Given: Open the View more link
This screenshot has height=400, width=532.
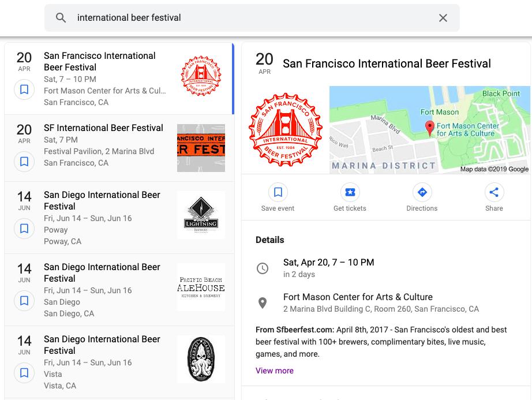Looking at the screenshot, I should (x=274, y=371).
